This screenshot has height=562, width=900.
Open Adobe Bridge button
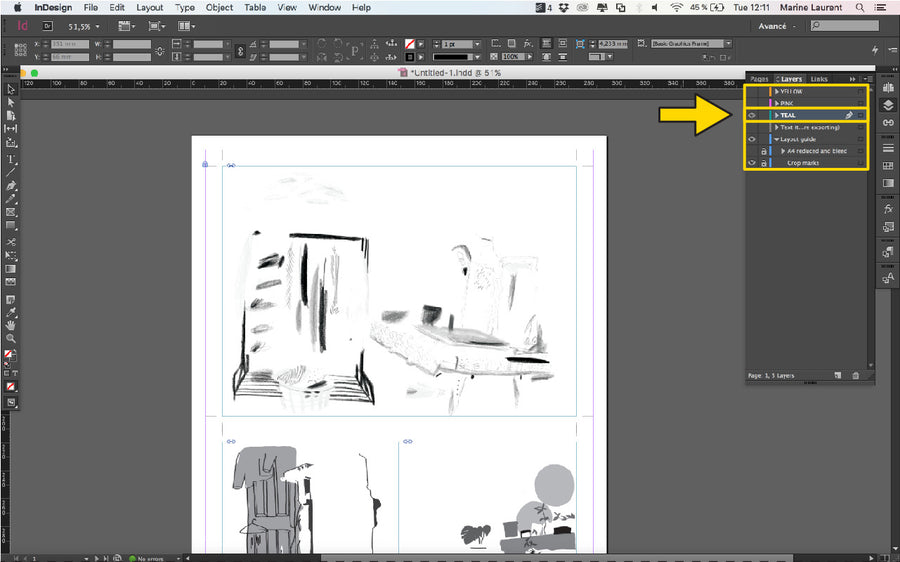[x=48, y=26]
